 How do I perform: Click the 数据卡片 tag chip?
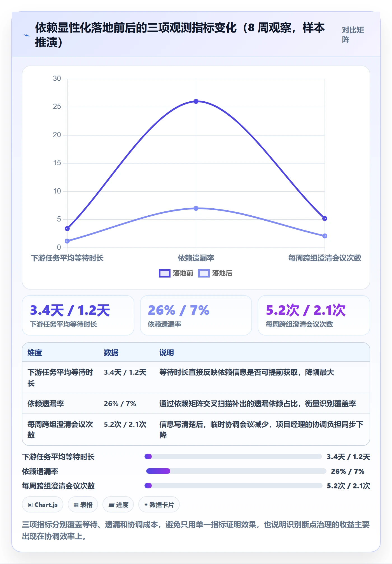pos(159,505)
